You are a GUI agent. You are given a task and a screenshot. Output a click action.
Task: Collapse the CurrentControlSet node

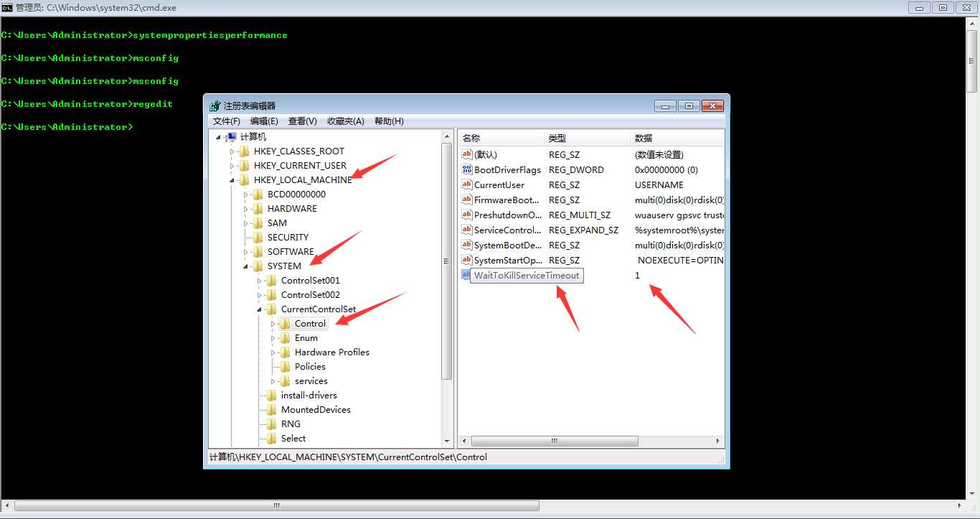click(x=259, y=309)
